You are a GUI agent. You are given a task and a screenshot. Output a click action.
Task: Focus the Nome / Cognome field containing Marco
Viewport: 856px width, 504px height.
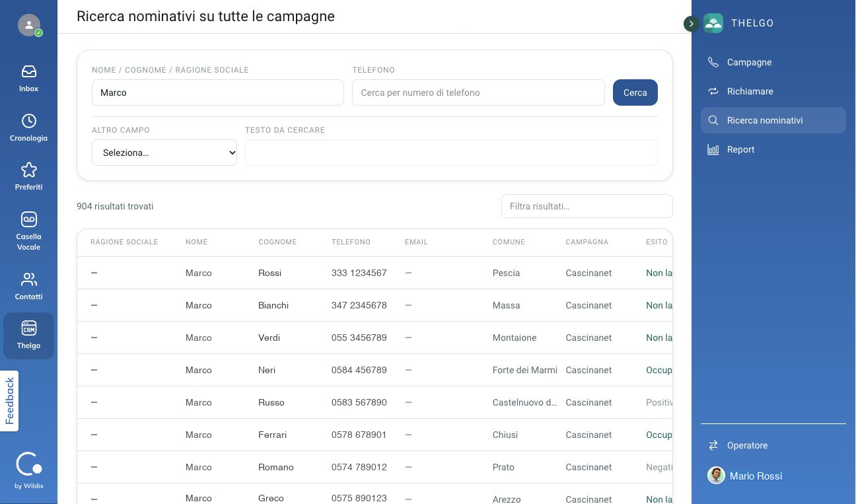click(218, 92)
